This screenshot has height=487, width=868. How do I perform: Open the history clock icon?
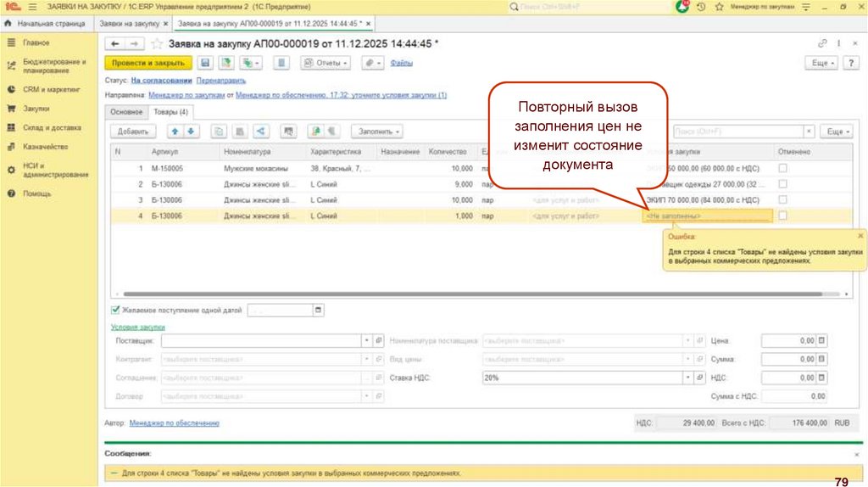(700, 6)
